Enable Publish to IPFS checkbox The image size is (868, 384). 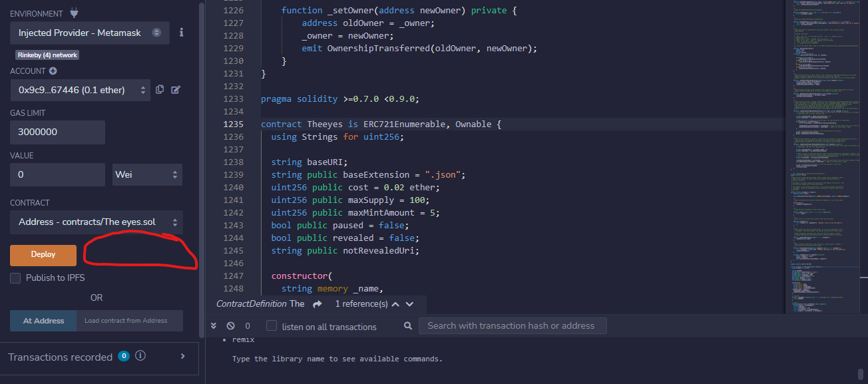click(15, 278)
